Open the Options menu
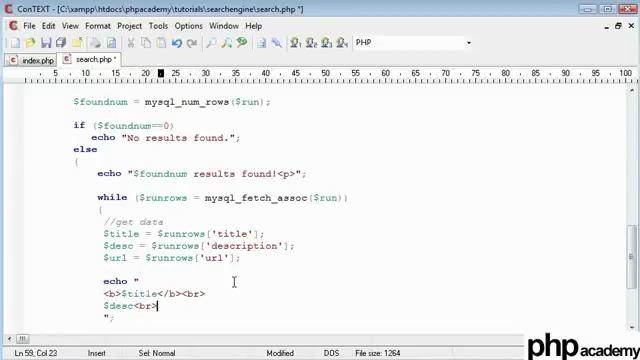 coord(188,26)
